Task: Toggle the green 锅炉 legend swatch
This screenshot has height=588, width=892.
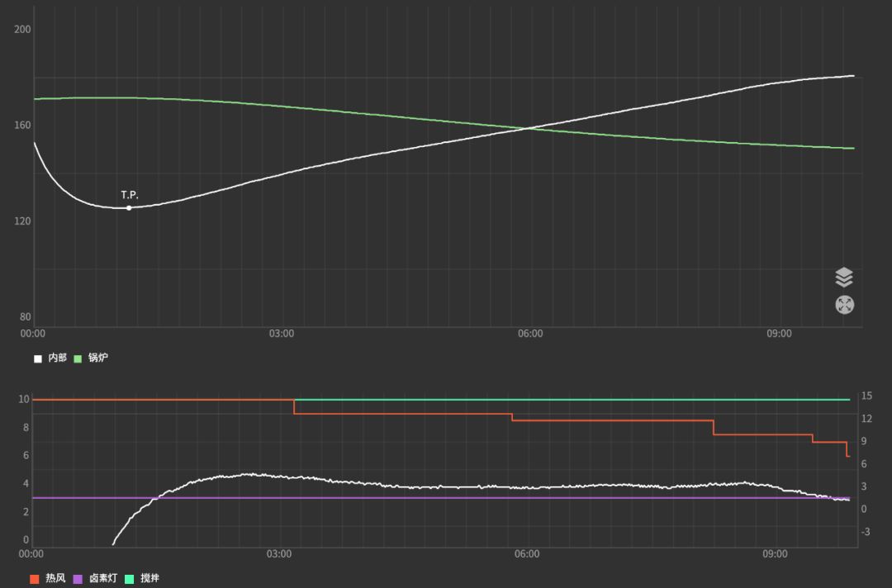Action: coord(78,358)
